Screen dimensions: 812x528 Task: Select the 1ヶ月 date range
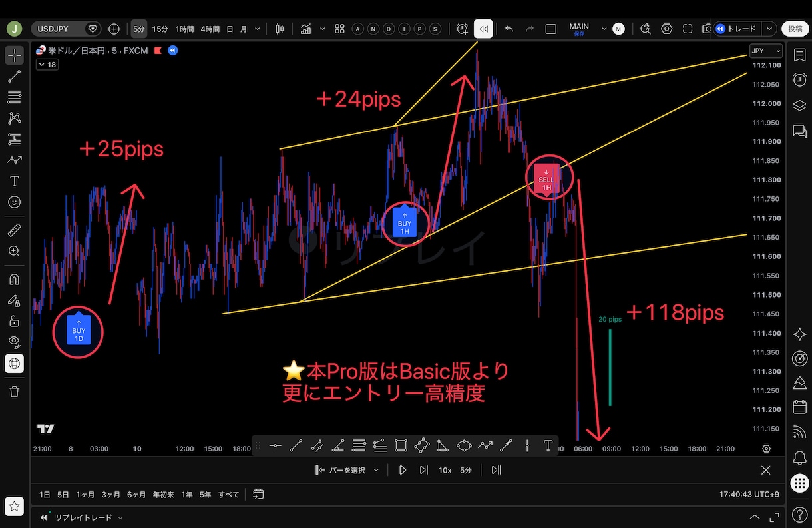point(85,495)
